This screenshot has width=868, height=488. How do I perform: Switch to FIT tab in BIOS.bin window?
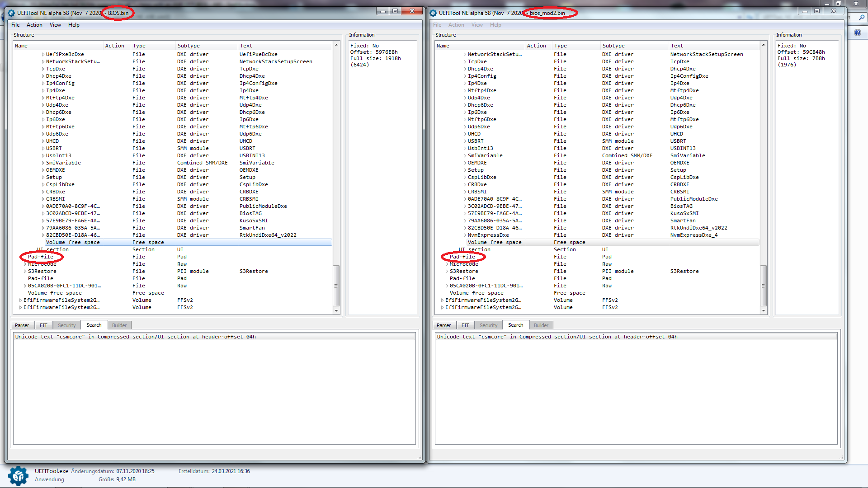coord(43,325)
